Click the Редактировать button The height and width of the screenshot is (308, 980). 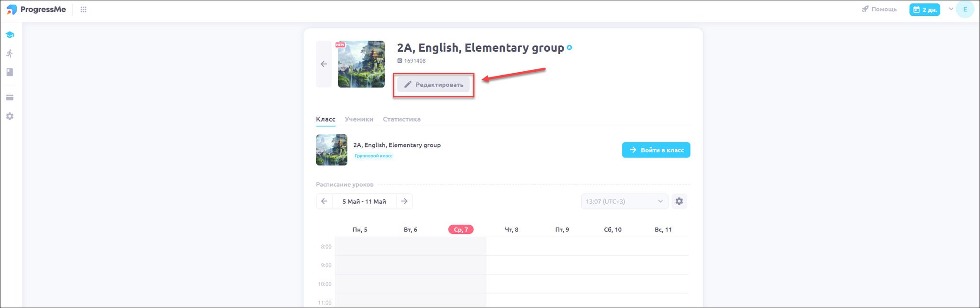(434, 85)
